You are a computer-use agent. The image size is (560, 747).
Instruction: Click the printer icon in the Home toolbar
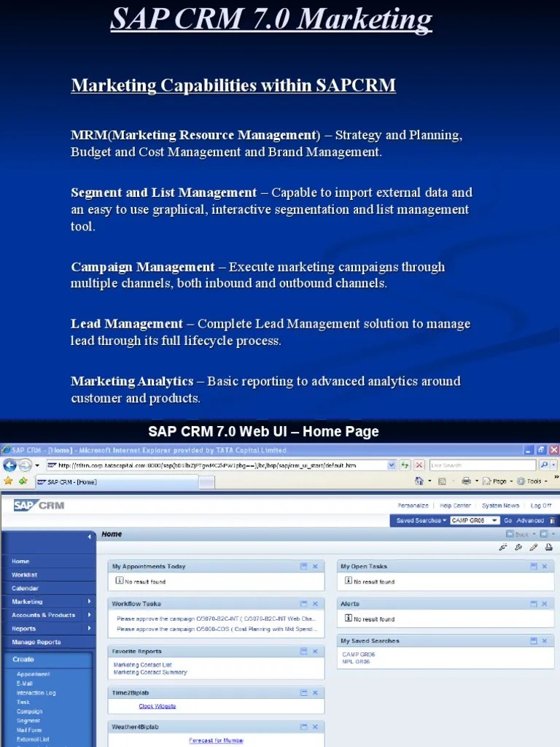tap(548, 547)
